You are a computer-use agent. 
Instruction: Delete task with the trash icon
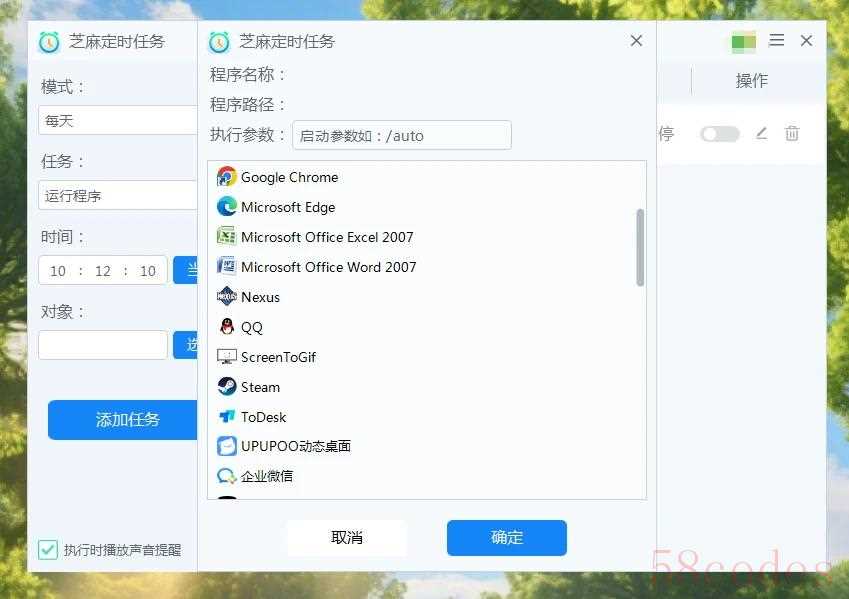(792, 133)
